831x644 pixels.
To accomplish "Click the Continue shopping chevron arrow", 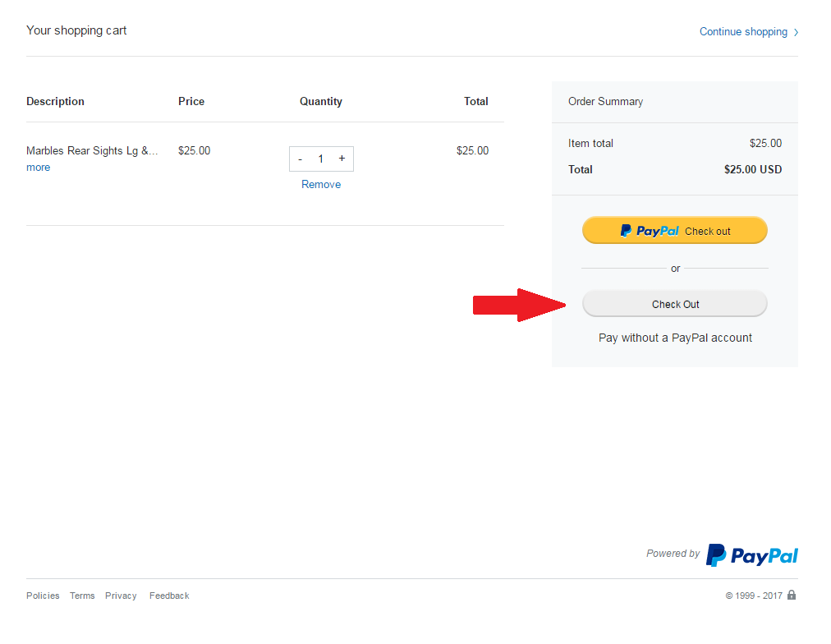I will click(796, 32).
